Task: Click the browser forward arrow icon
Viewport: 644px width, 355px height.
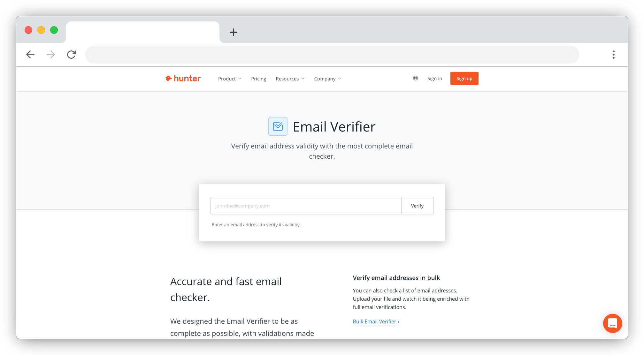Action: tap(51, 54)
